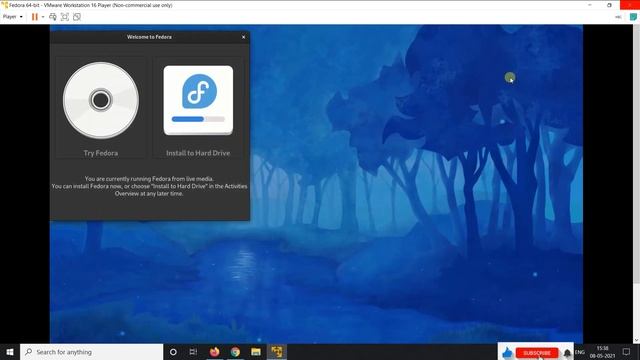Toggle Unity mode toolbar icon
Screen dimensions: 640x360
click(77, 17)
